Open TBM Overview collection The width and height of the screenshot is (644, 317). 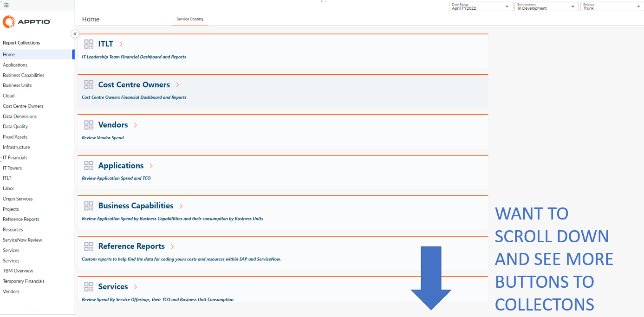coord(18,271)
